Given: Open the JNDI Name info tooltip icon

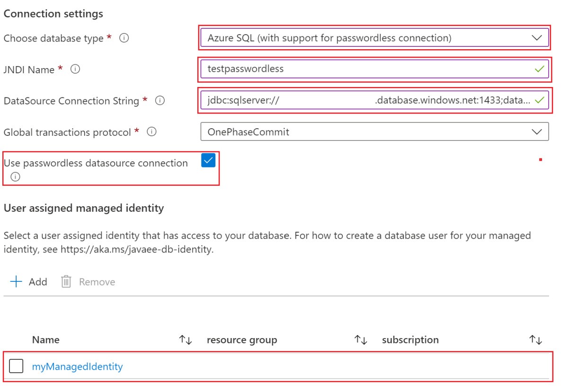Looking at the screenshot, I should point(75,70).
